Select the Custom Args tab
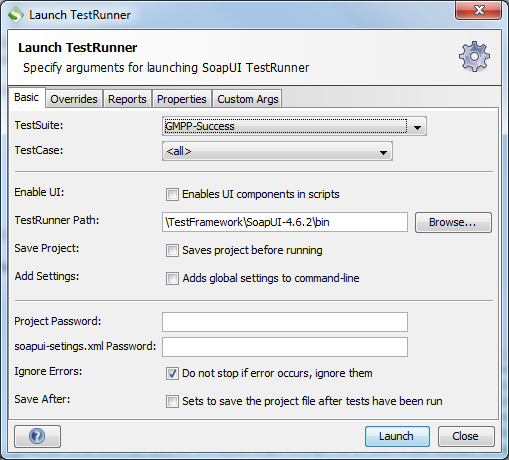Viewport: 509px width, 460px height. point(247,99)
